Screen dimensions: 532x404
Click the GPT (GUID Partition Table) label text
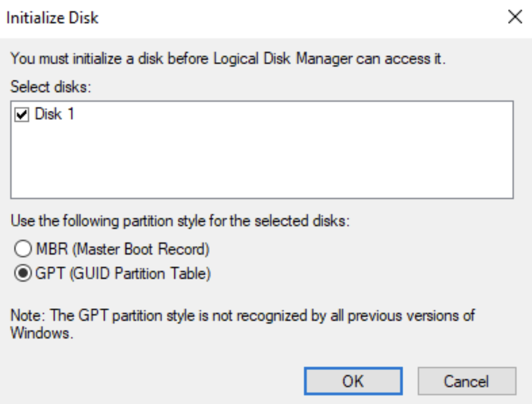(x=122, y=274)
